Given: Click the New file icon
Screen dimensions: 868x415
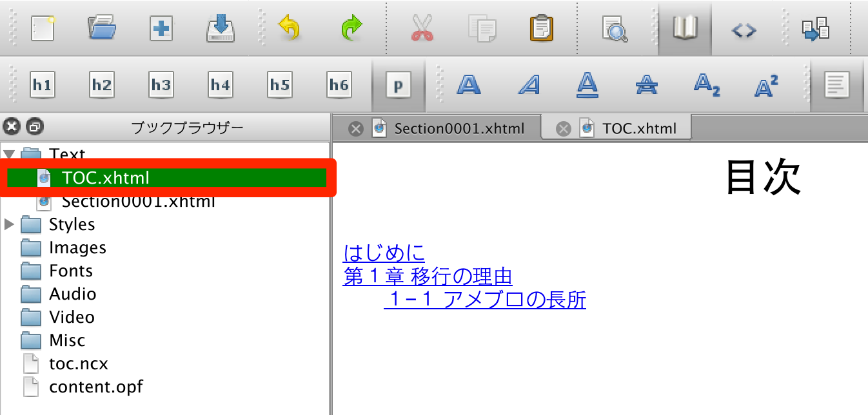Looking at the screenshot, I should click(x=43, y=29).
